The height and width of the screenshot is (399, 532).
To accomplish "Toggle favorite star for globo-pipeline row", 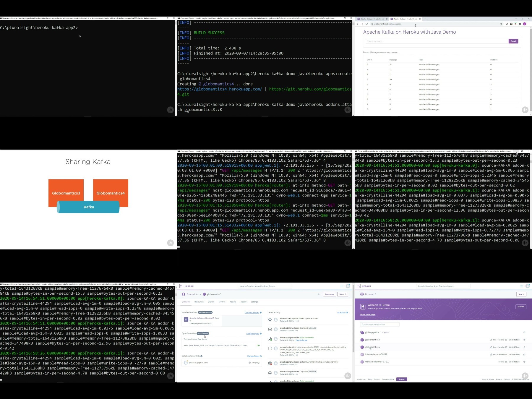I will coord(524,332).
